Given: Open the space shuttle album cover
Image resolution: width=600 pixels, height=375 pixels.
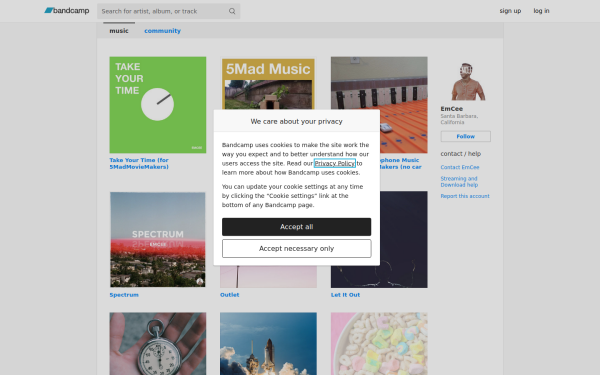Looking at the screenshot, I should [x=268, y=344].
